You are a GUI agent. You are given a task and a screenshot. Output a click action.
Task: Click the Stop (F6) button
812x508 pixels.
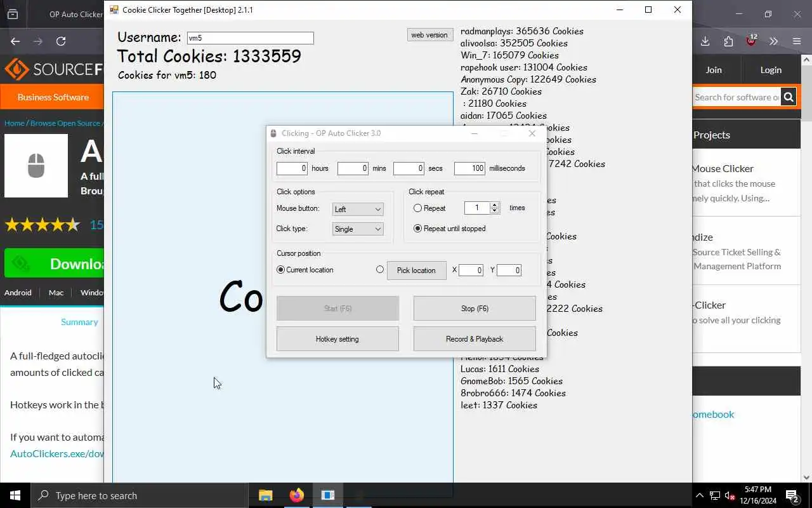pos(475,309)
